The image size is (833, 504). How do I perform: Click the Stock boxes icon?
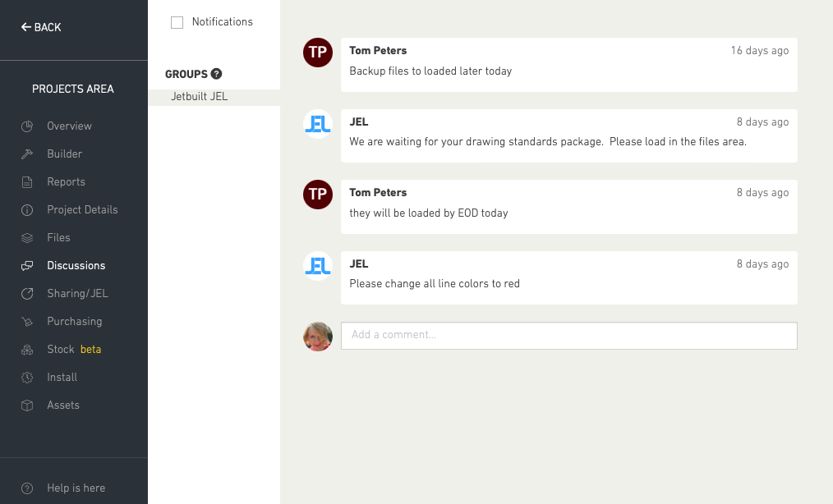coord(27,350)
